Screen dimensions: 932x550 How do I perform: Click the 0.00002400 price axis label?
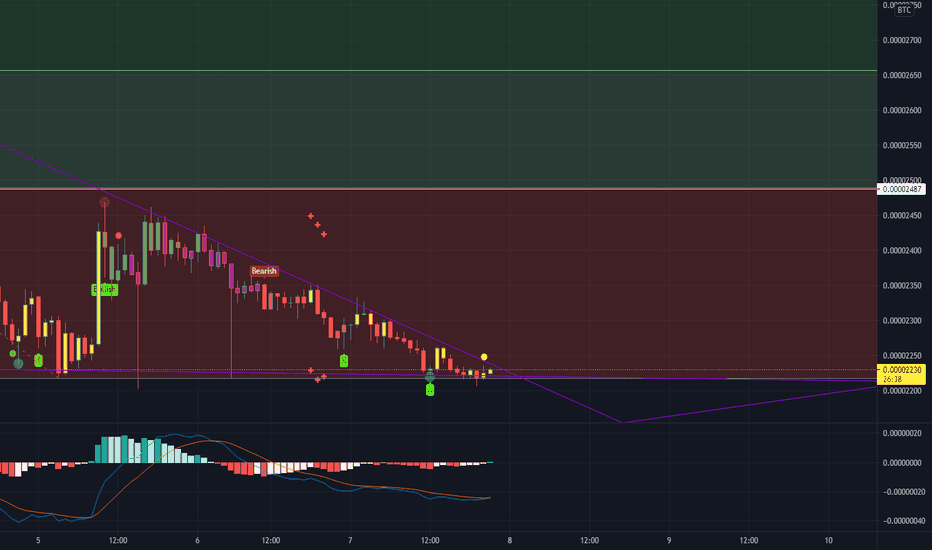pyautogui.click(x=902, y=251)
